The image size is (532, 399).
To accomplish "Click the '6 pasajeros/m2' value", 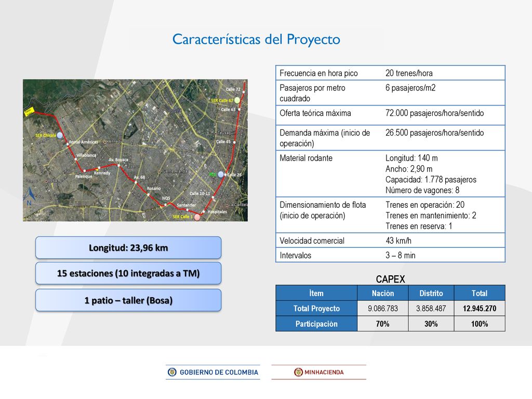I will pos(410,88).
